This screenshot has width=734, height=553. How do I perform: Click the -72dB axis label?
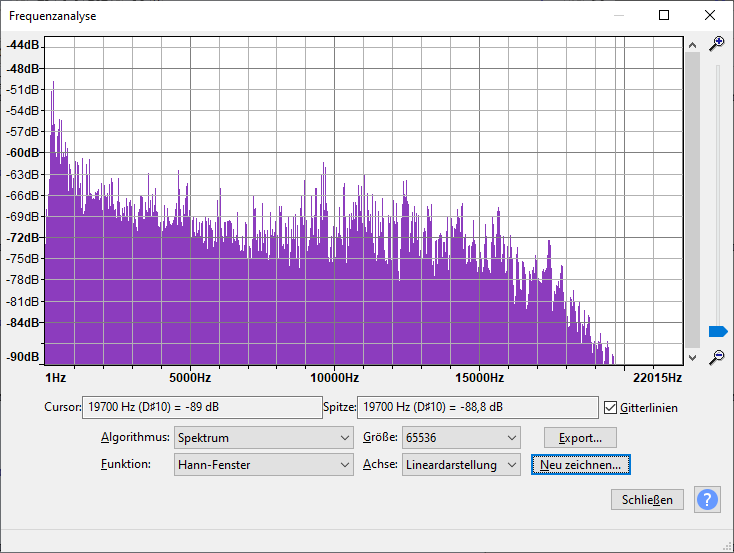click(23, 237)
